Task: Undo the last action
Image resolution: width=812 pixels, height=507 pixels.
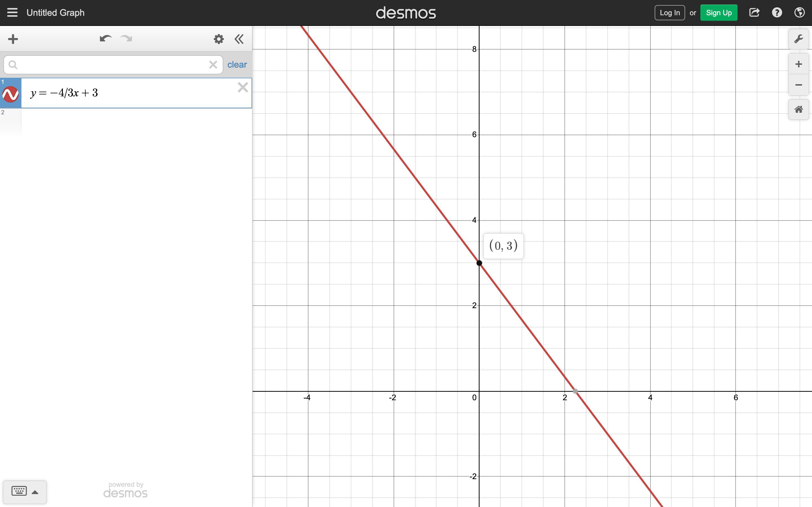Action: [105, 39]
